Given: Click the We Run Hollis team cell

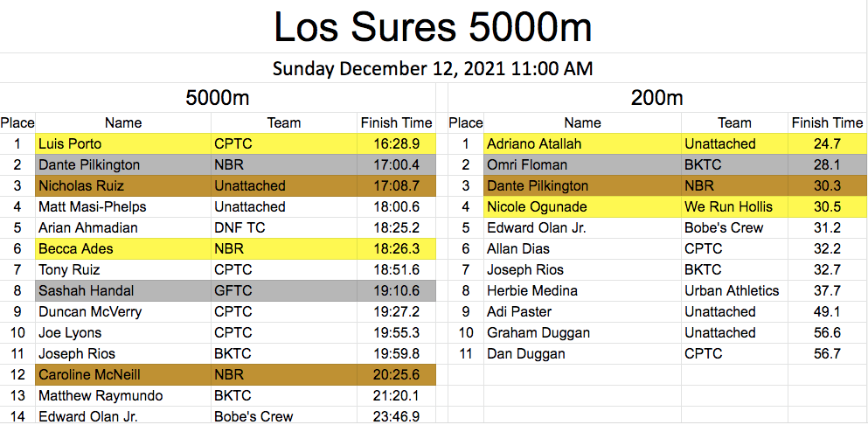Looking at the screenshot, I should (x=734, y=206).
